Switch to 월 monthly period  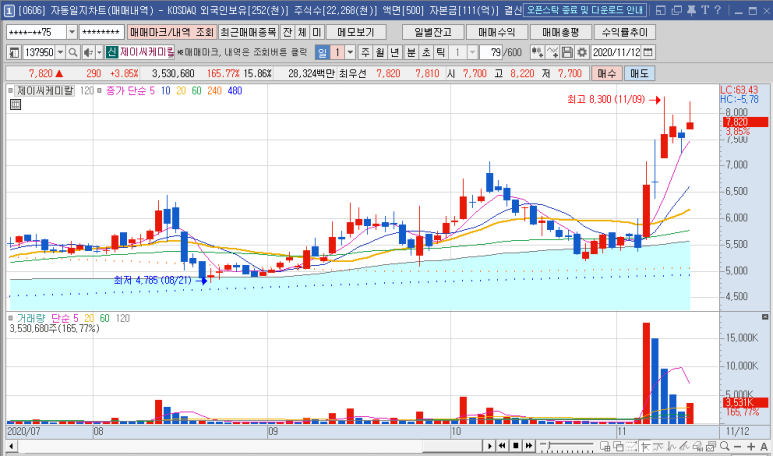coord(380,52)
